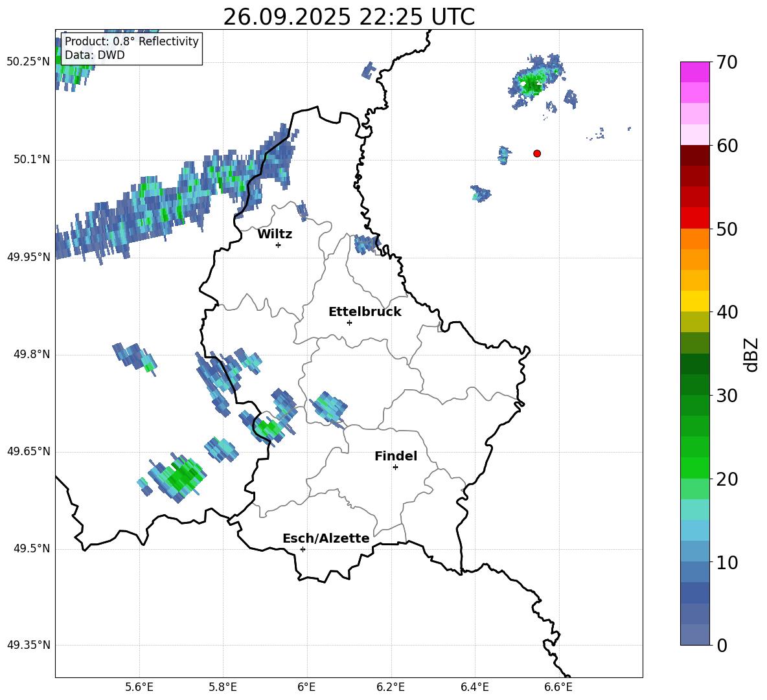
Task: Select the Ettelbruck city label
Action: (x=365, y=312)
